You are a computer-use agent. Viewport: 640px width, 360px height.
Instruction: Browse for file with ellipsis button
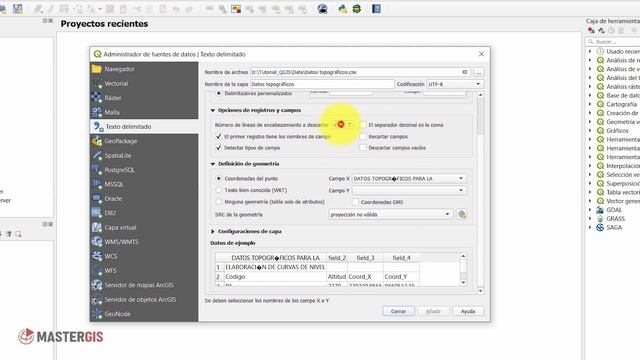479,72
